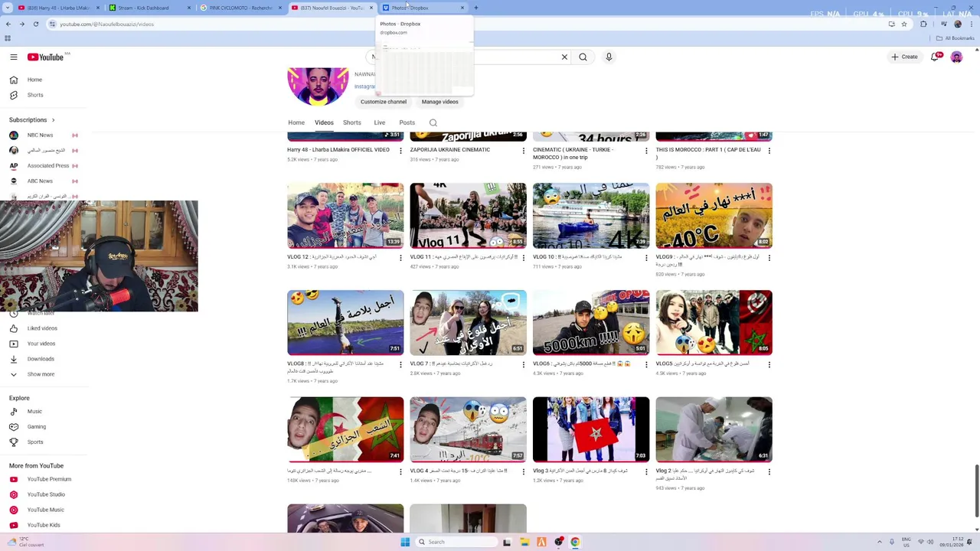The image size is (980, 551).
Task: Start voice search with microphone icon
Action: click(609, 57)
